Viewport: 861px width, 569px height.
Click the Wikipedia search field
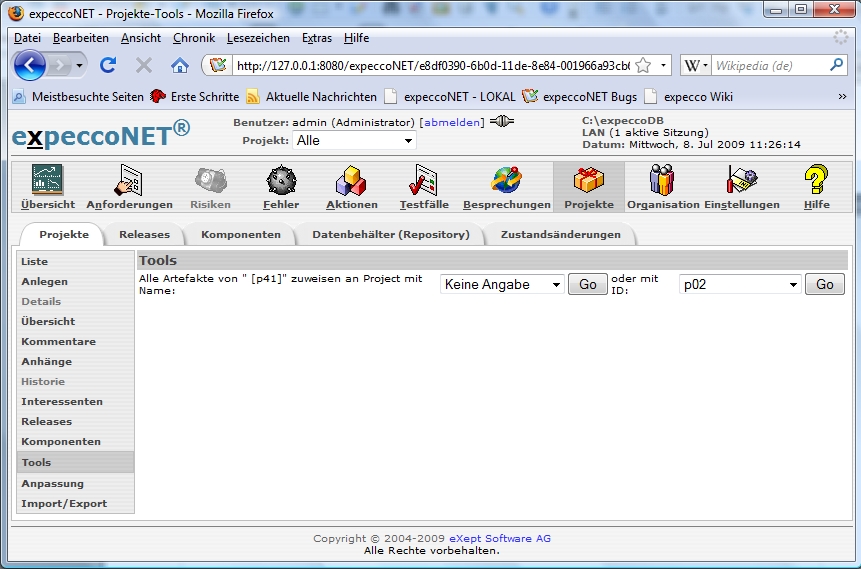pos(768,65)
